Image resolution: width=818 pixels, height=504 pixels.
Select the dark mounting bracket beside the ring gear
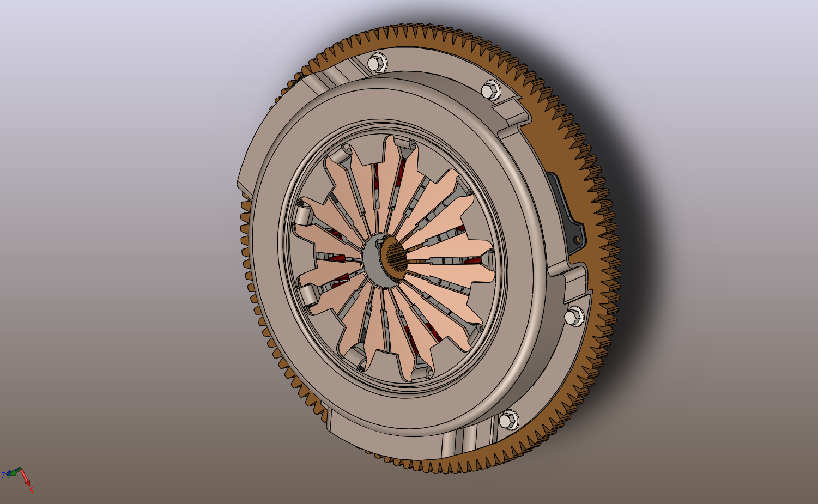[x=567, y=218]
